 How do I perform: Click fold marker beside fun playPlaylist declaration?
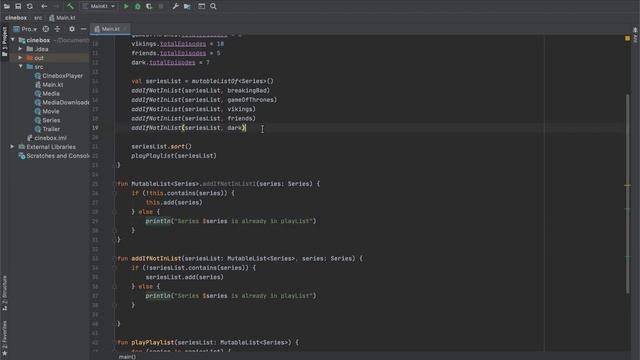[x=115, y=342]
